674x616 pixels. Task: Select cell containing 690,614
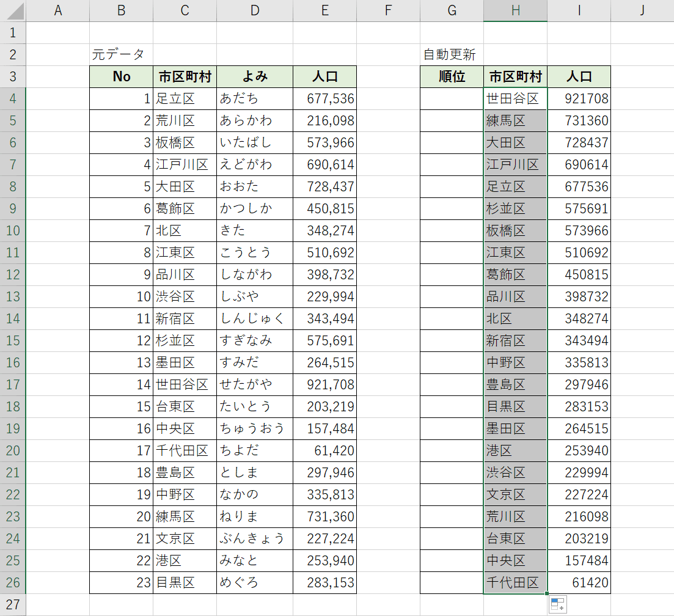tap(325, 164)
